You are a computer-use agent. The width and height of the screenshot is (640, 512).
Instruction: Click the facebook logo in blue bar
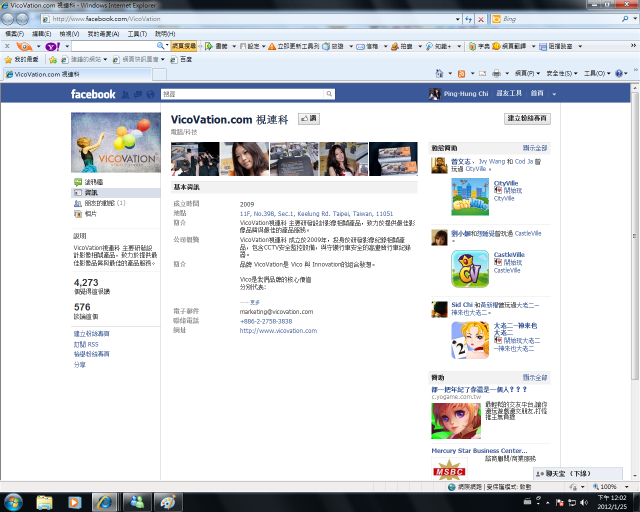(93, 94)
